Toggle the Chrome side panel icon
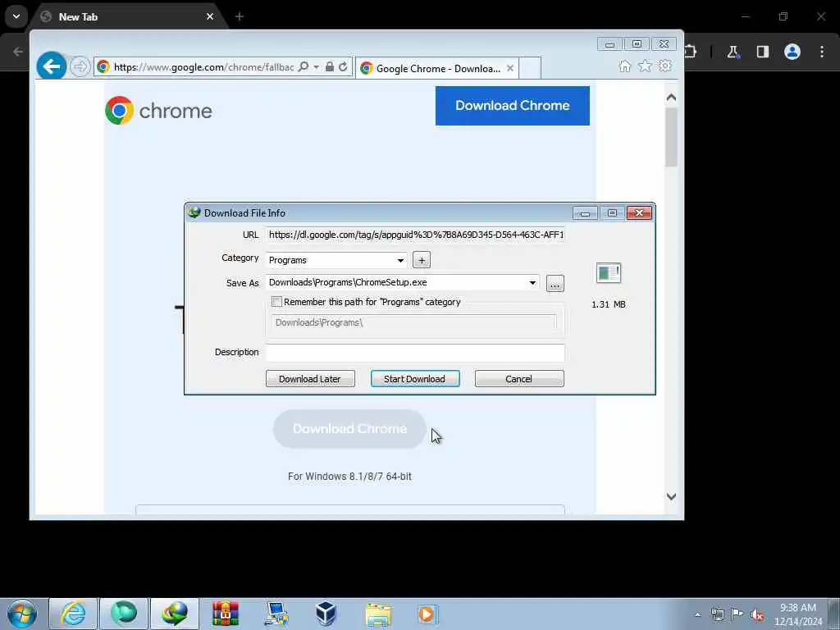The height and width of the screenshot is (630, 840). coord(763,52)
